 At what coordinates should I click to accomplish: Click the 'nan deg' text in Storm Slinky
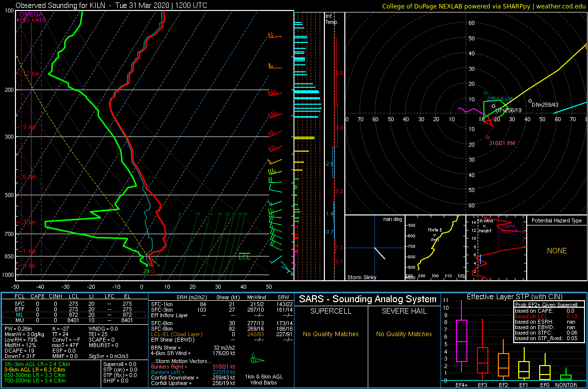393,219
